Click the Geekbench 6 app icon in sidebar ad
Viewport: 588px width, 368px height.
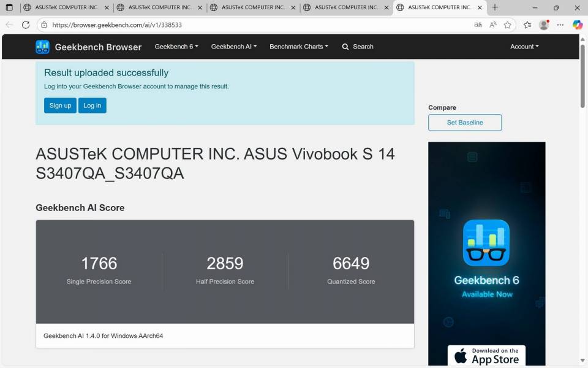(486, 243)
